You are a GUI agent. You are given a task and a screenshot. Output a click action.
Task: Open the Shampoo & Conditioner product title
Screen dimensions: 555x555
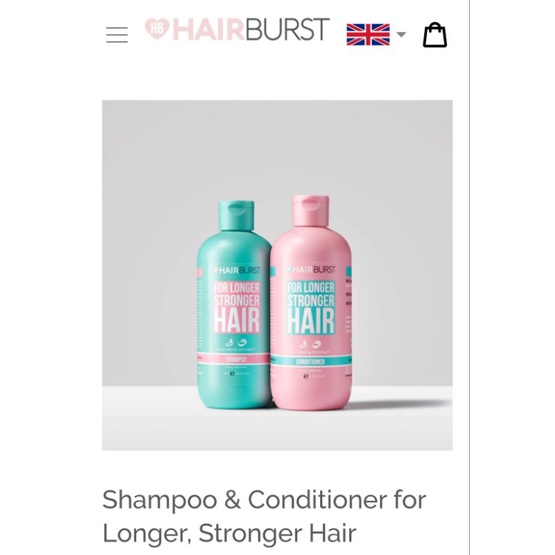tap(264, 516)
